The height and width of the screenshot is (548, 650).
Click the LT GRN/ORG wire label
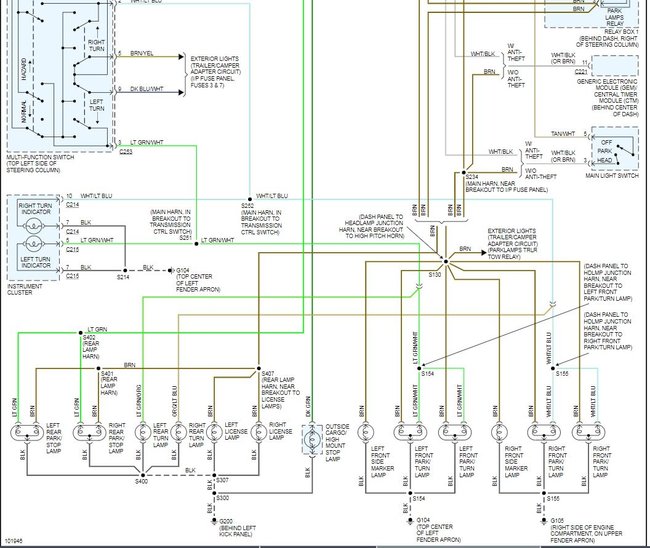[139, 401]
